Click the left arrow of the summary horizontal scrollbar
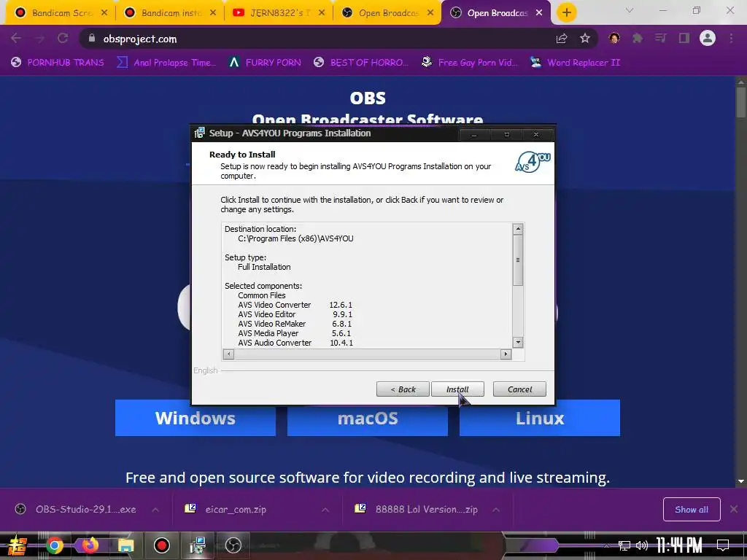Screen dimensions: 747x560 (228, 354)
